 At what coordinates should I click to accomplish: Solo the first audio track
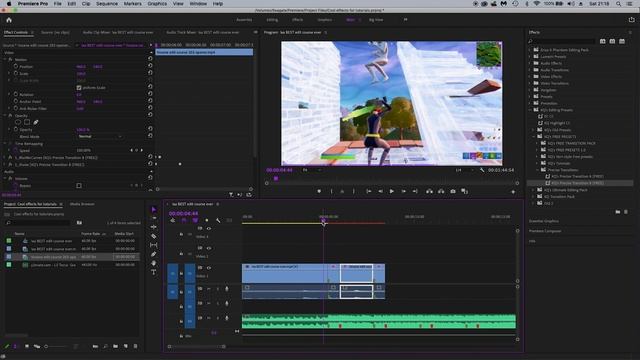[x=218, y=289]
